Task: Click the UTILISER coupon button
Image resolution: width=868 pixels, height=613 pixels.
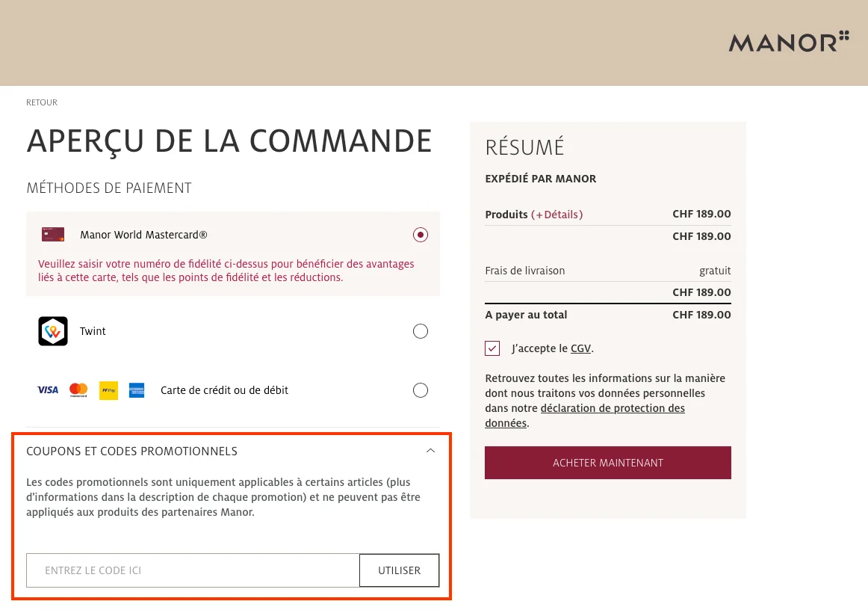Action: tap(399, 570)
